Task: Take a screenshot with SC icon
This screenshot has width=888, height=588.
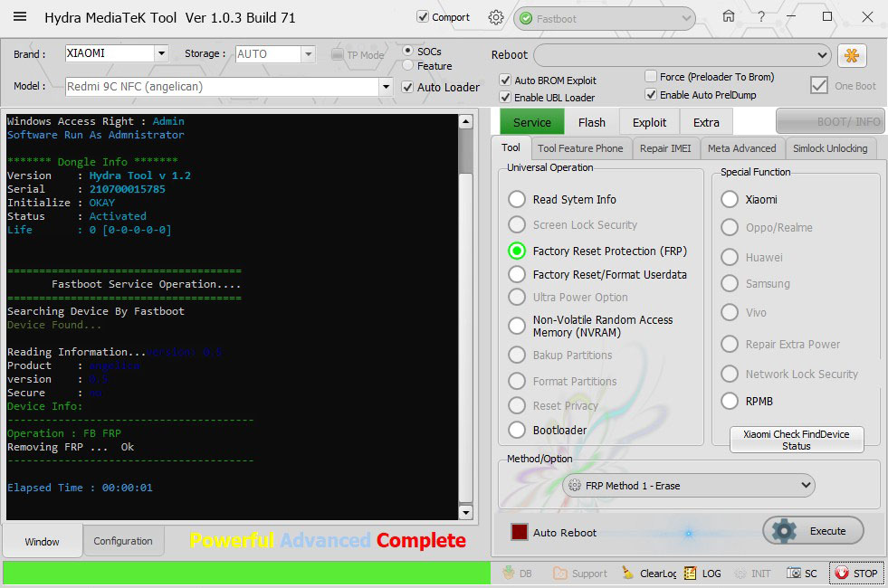Action: point(802,574)
